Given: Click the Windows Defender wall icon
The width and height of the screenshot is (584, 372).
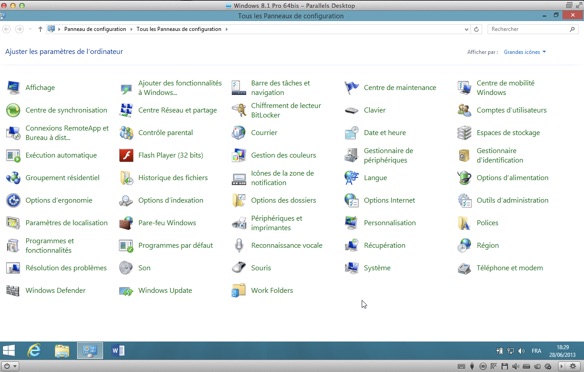Looking at the screenshot, I should [x=13, y=290].
